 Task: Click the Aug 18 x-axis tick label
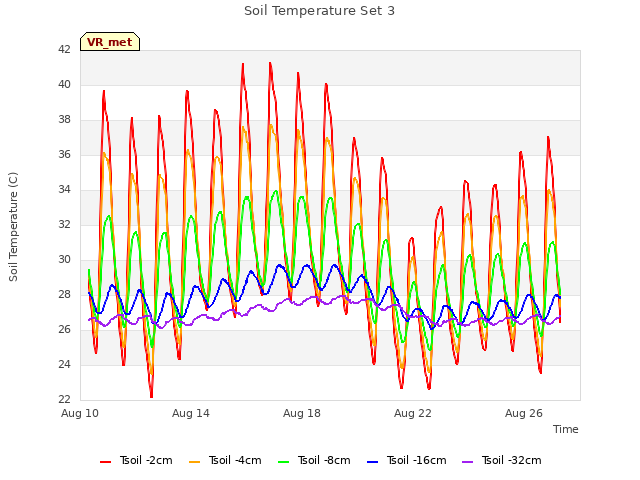(302, 413)
